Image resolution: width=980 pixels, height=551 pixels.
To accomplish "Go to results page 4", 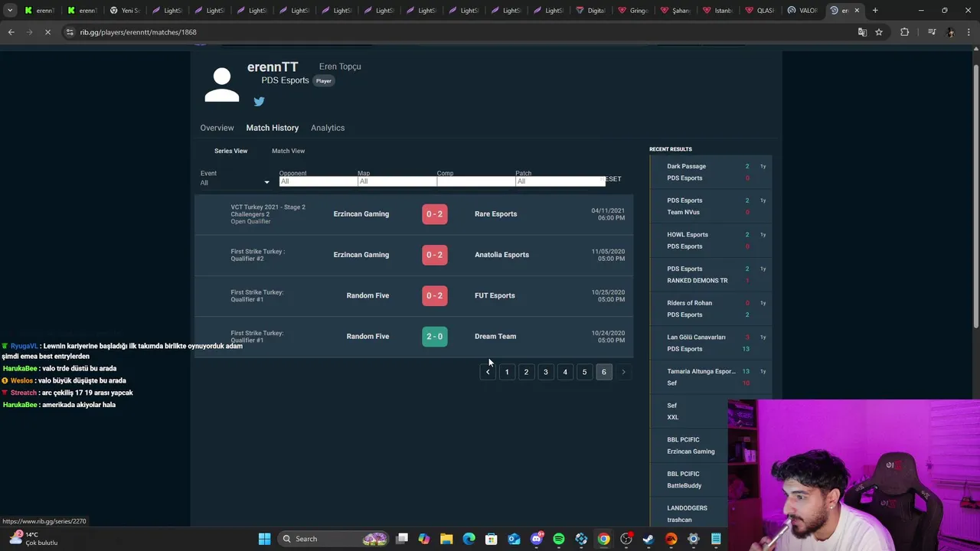I will click(565, 372).
